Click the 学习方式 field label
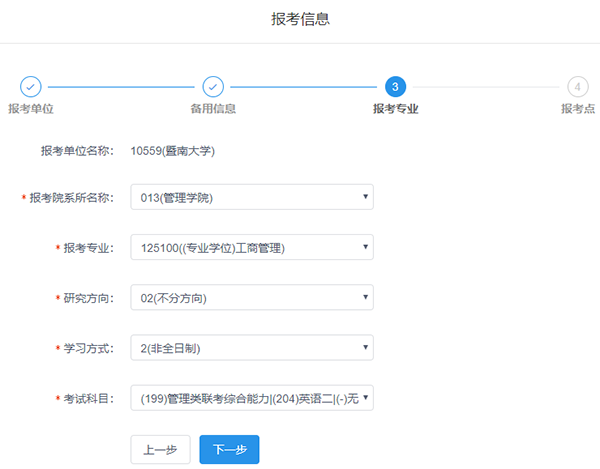 (89, 348)
